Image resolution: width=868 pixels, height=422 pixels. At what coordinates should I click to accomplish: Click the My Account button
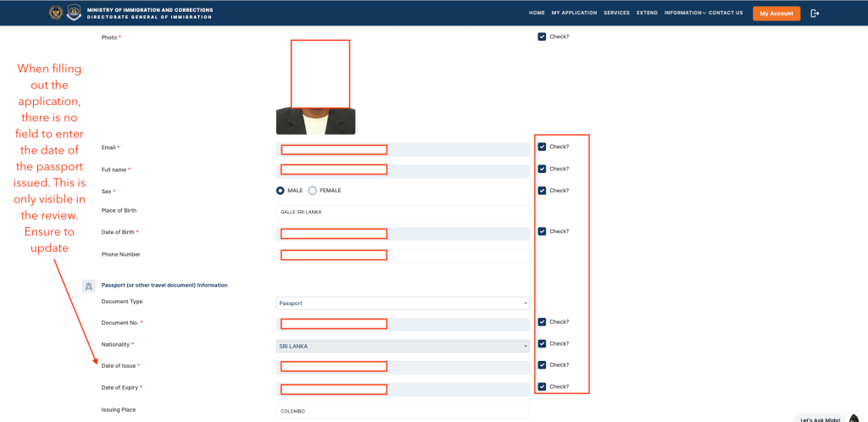click(x=776, y=14)
